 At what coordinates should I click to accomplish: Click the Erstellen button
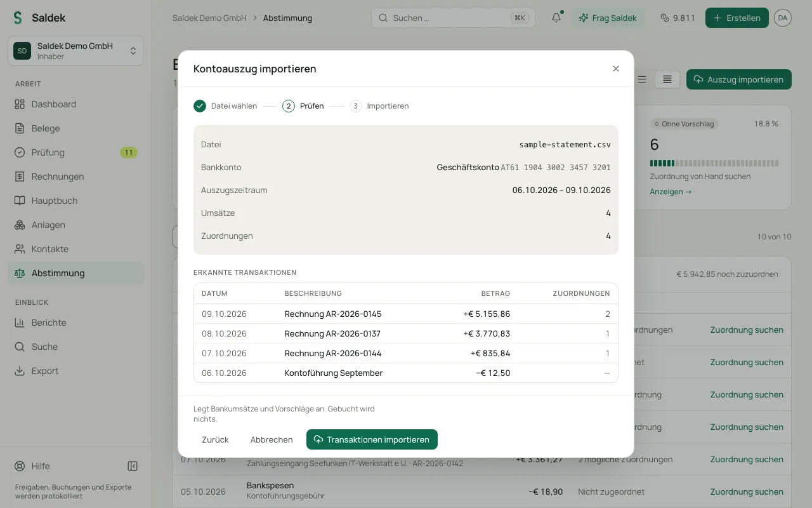point(737,18)
